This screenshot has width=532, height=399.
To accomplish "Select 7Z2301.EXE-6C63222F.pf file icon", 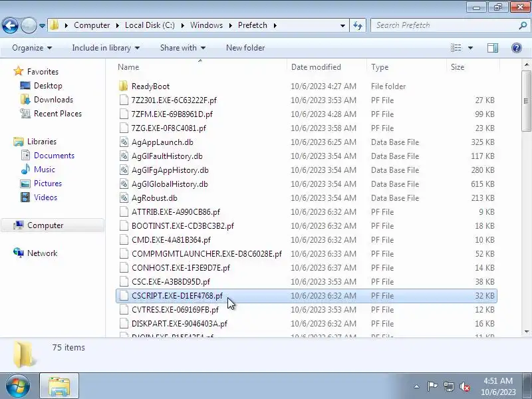I will (x=124, y=100).
